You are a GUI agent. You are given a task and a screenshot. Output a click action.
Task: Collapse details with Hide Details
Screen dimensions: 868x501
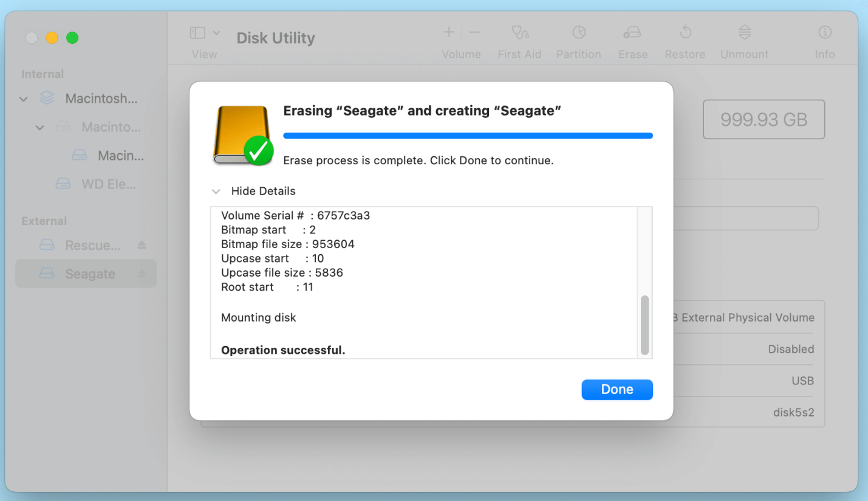point(262,191)
